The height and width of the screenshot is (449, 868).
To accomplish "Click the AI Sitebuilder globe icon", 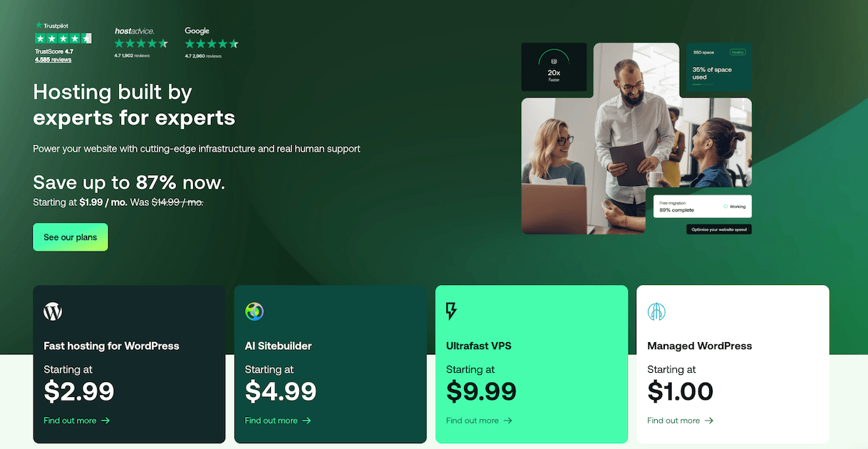I will [254, 311].
